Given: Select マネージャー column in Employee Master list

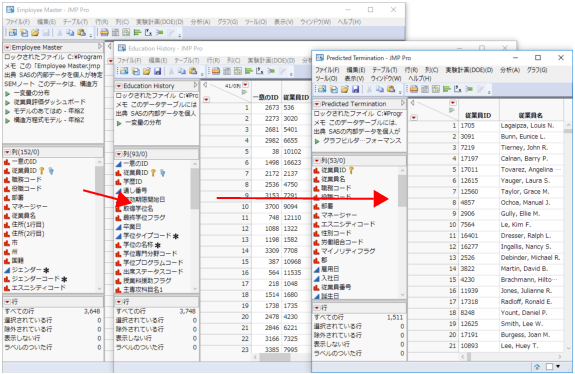Looking at the screenshot, I should [x=29, y=206].
